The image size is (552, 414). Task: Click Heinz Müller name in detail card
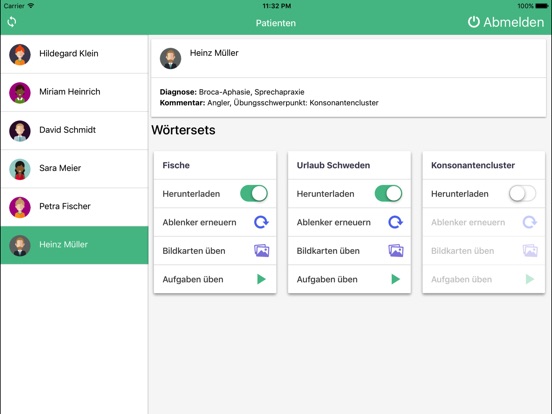(x=214, y=53)
